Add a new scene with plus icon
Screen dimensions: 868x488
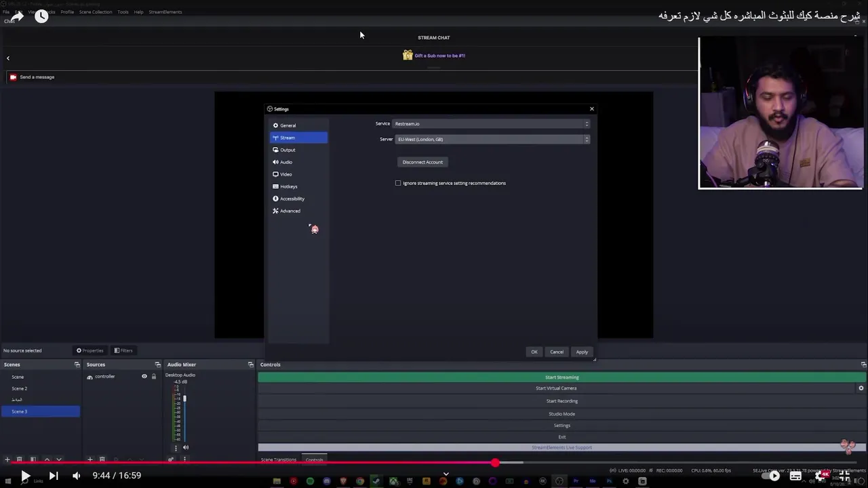tap(7, 460)
